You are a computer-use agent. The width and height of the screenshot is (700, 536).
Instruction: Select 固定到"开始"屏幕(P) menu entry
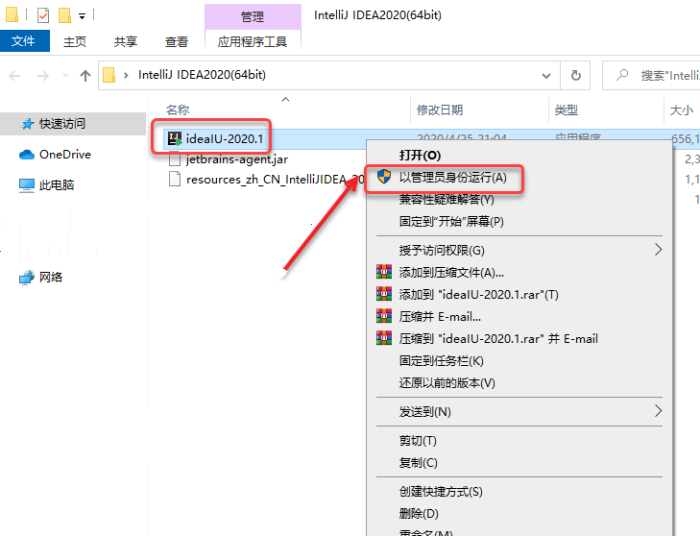[451, 221]
